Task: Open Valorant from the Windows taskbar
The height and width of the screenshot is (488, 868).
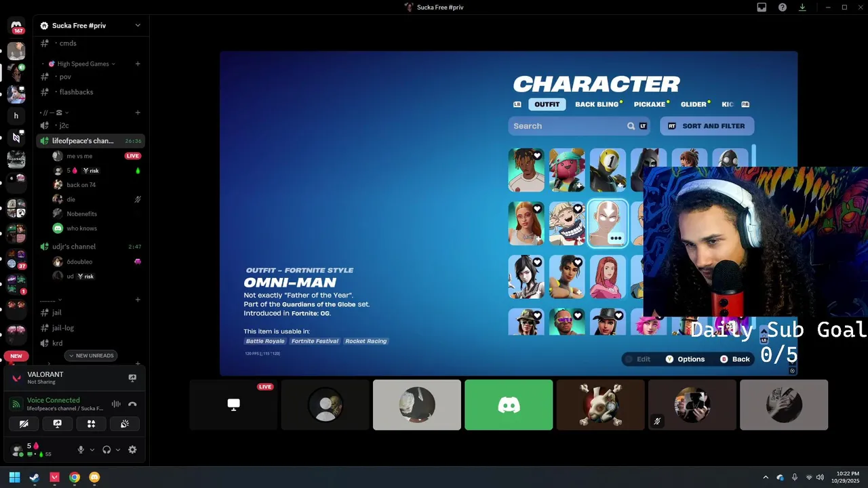Action: click(x=54, y=477)
